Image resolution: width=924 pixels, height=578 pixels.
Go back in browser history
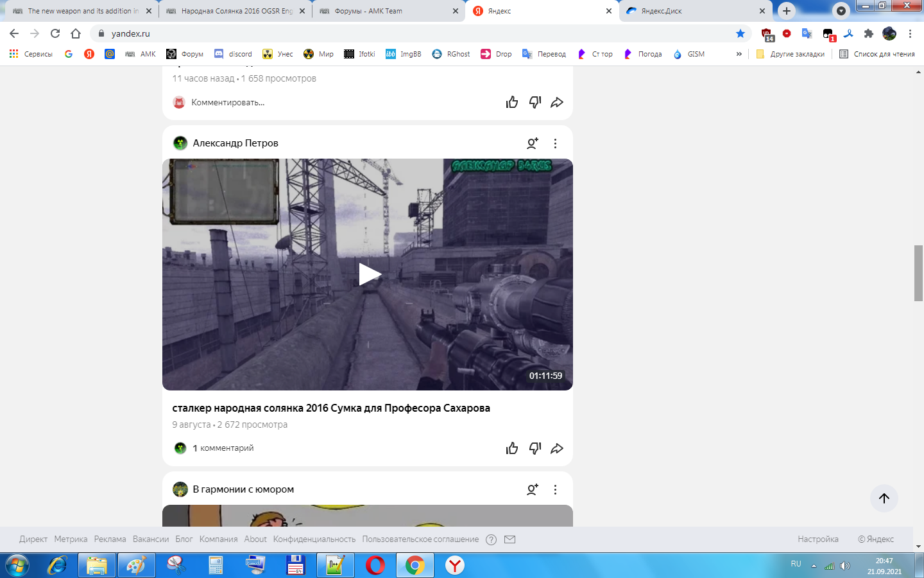14,33
